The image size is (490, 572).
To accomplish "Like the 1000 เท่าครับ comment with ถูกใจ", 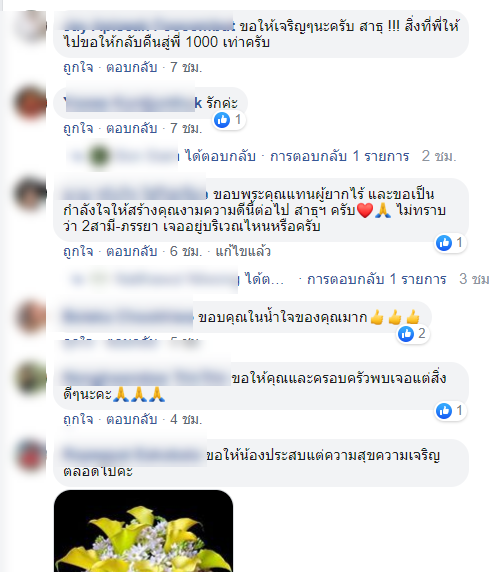I will tap(78, 67).
